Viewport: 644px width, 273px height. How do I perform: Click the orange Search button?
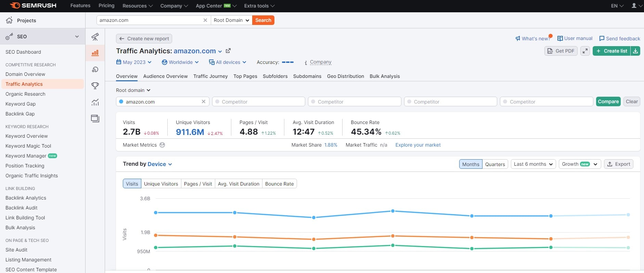[263, 20]
